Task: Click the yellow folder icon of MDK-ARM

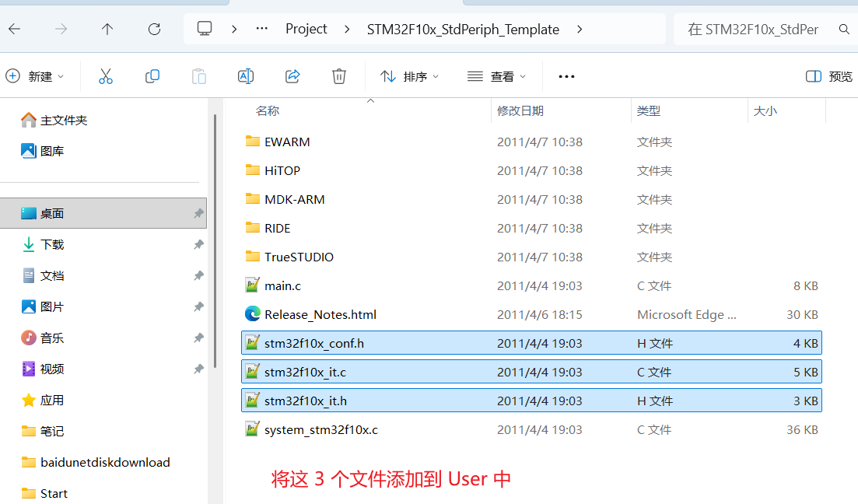Action: 253,198
